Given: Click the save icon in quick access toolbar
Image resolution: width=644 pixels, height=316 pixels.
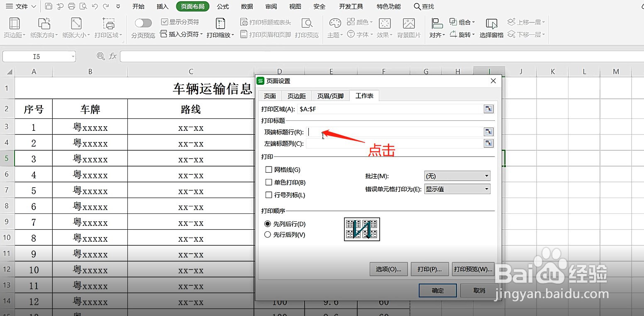Looking at the screenshot, I should click(x=49, y=6).
